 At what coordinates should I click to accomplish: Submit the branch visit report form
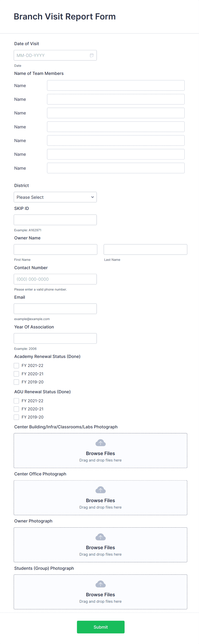click(x=101, y=627)
